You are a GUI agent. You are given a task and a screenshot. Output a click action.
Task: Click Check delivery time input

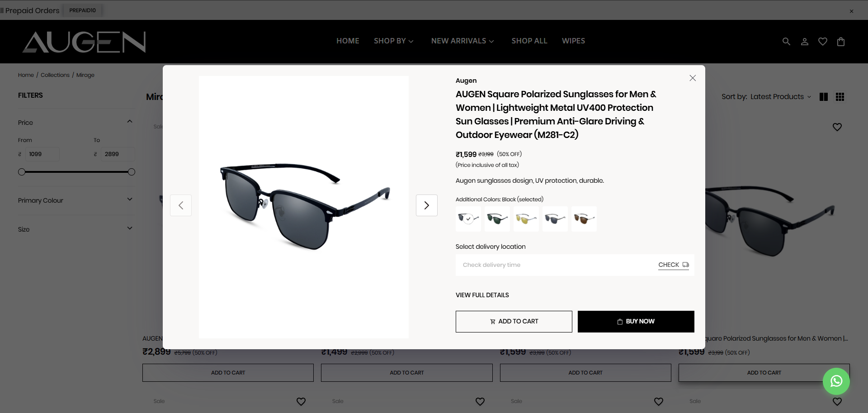[556, 265]
